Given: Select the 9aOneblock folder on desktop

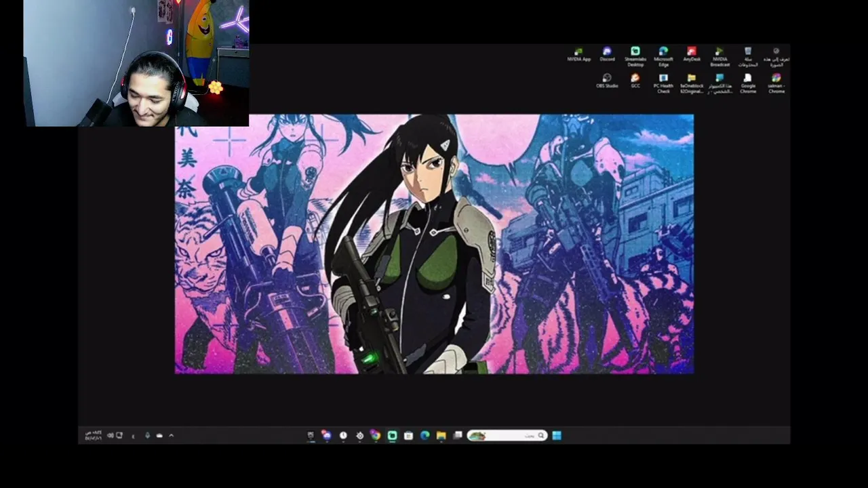Looking at the screenshot, I should pos(692,83).
